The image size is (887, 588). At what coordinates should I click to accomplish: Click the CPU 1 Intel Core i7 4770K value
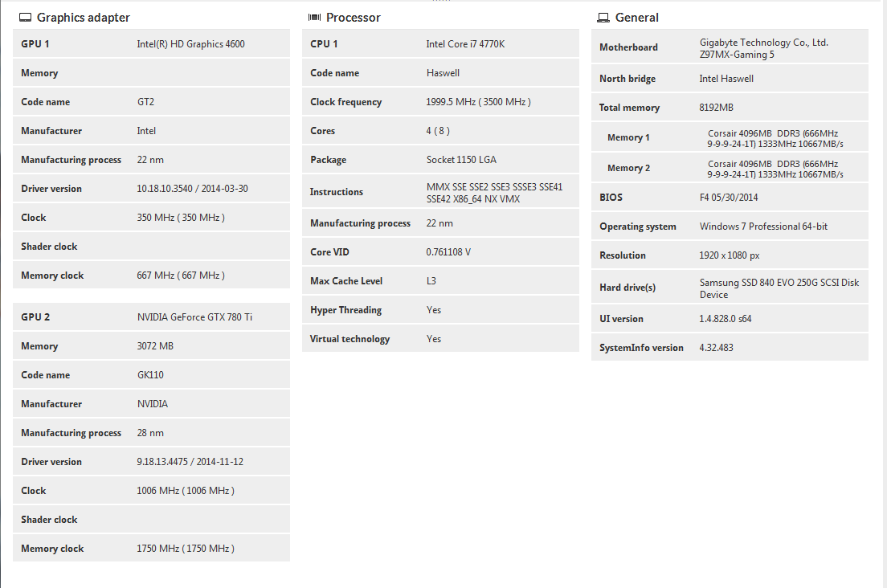465,44
